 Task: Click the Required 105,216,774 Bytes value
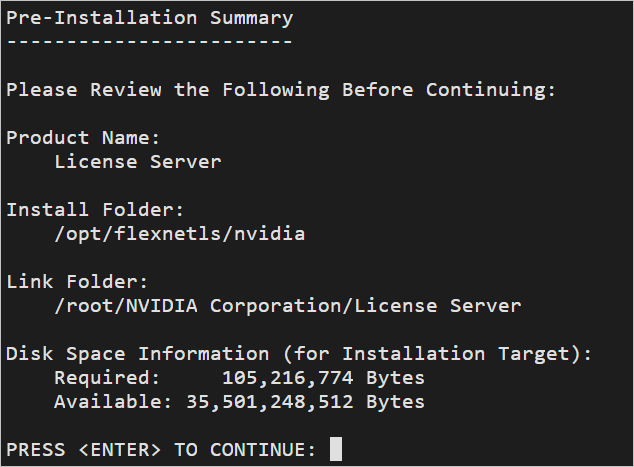pyautogui.click(x=323, y=378)
